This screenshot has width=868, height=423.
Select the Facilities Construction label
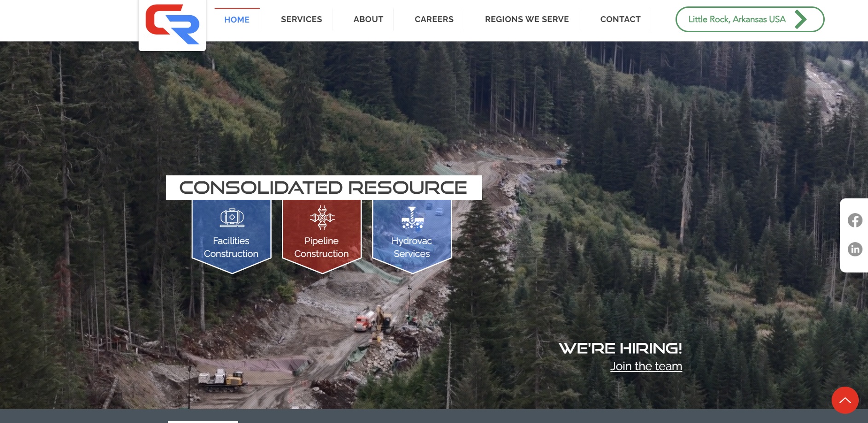click(231, 247)
